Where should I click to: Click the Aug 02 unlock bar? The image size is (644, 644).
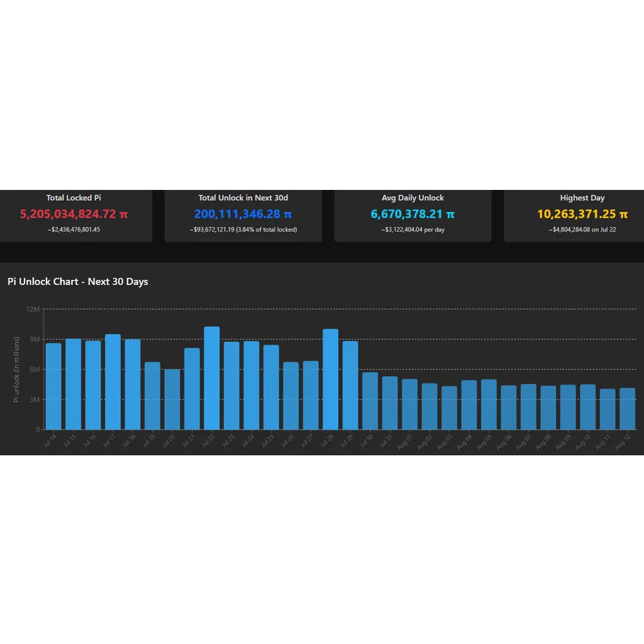click(430, 407)
